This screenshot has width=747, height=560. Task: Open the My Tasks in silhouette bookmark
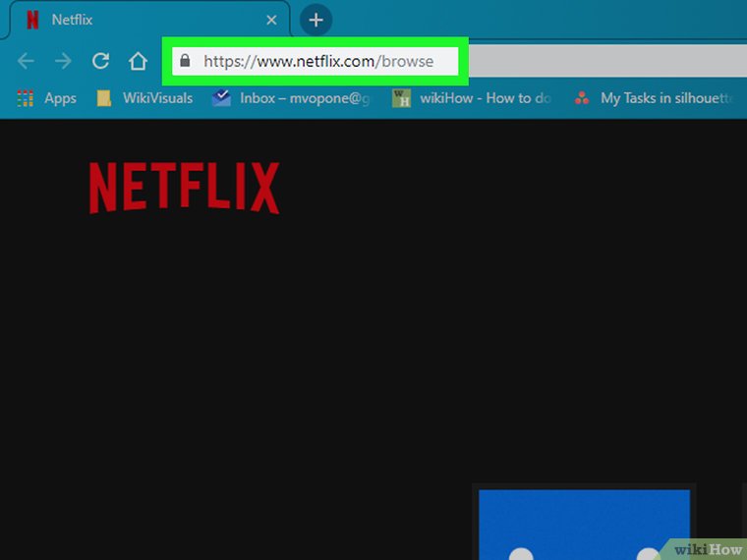click(654, 98)
